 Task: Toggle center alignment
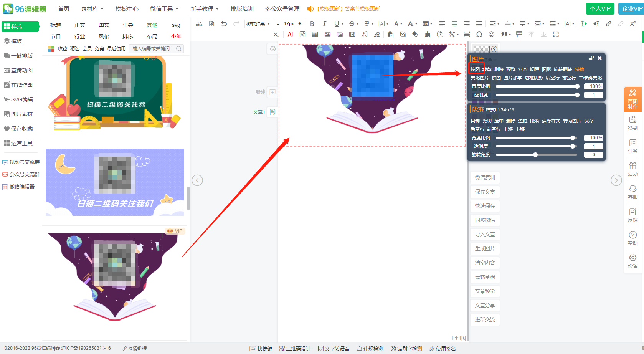(454, 24)
